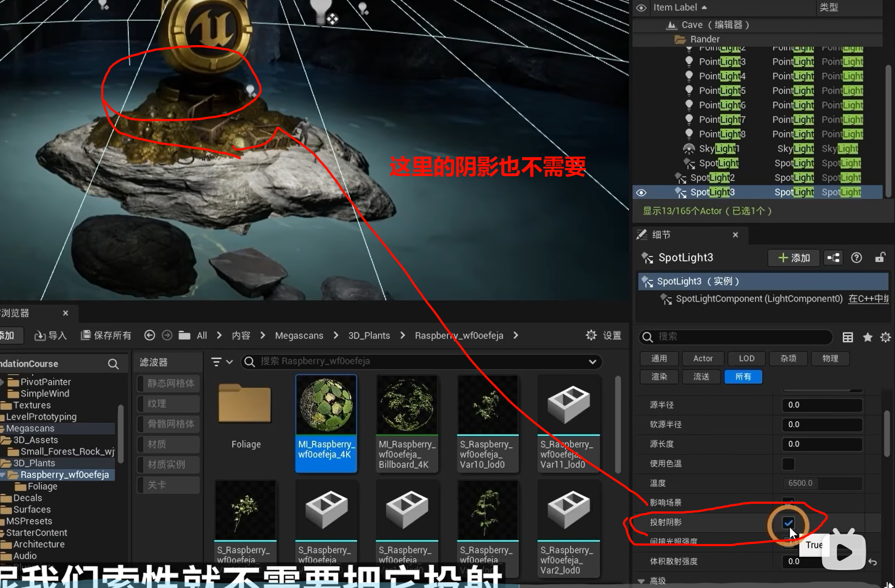
Task: Click the help question mark icon
Action: [x=856, y=258]
